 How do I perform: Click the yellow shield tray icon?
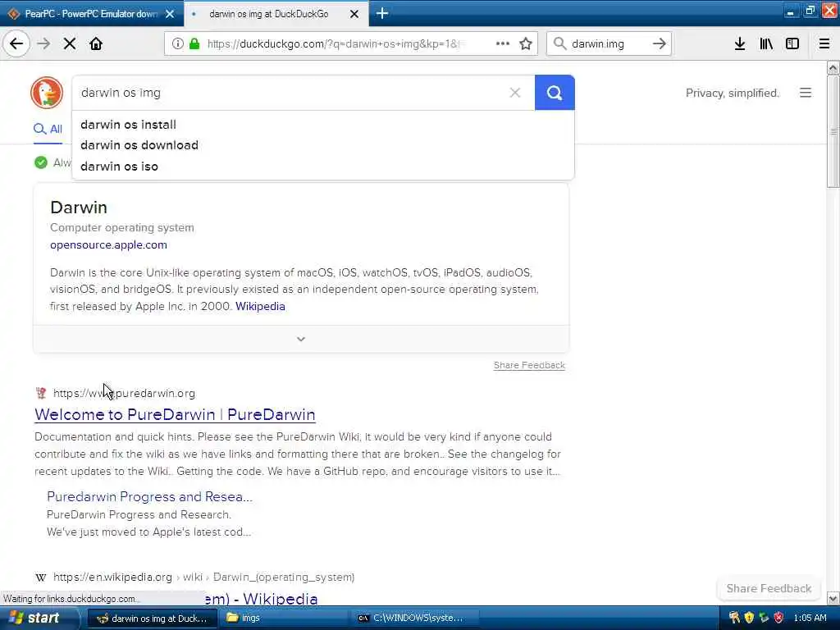click(749, 618)
